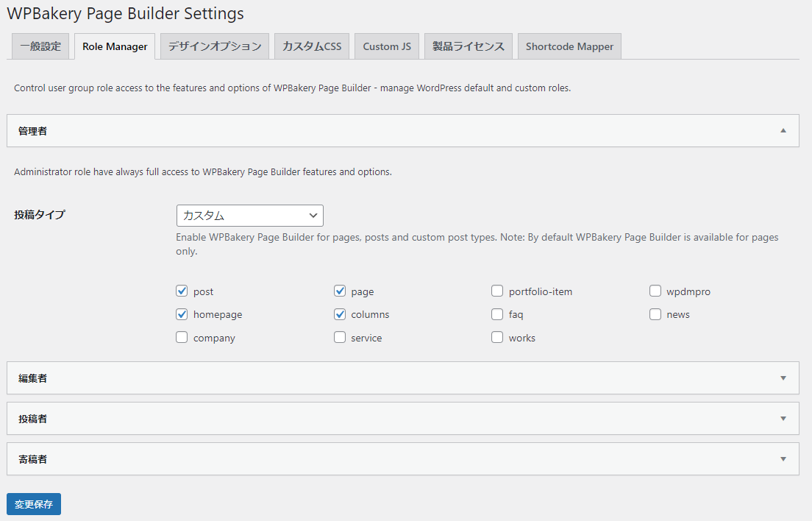Tick the faq checkbox
Screen dimensions: 812x521
click(x=497, y=313)
